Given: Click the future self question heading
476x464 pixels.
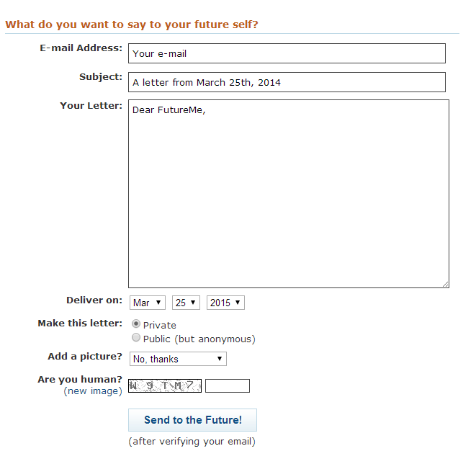Looking at the screenshot, I should pos(132,24).
